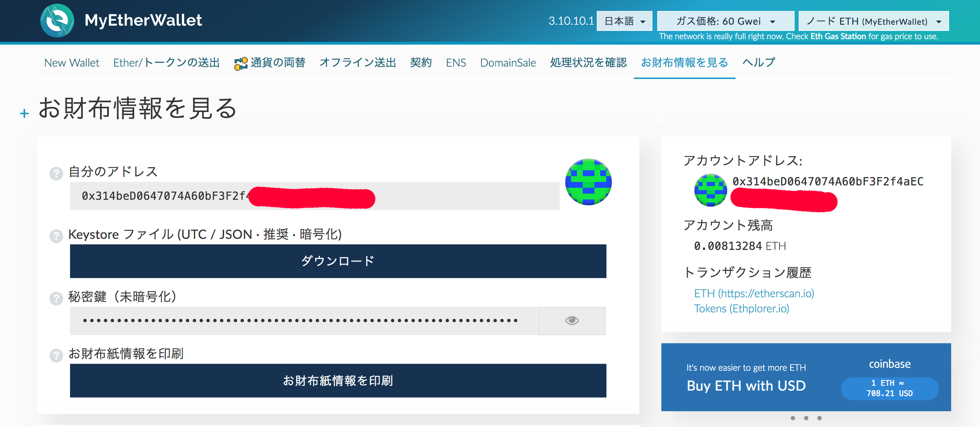Click the help icon beside お財布紙情報を印刷
The image size is (980, 427).
coord(56,355)
